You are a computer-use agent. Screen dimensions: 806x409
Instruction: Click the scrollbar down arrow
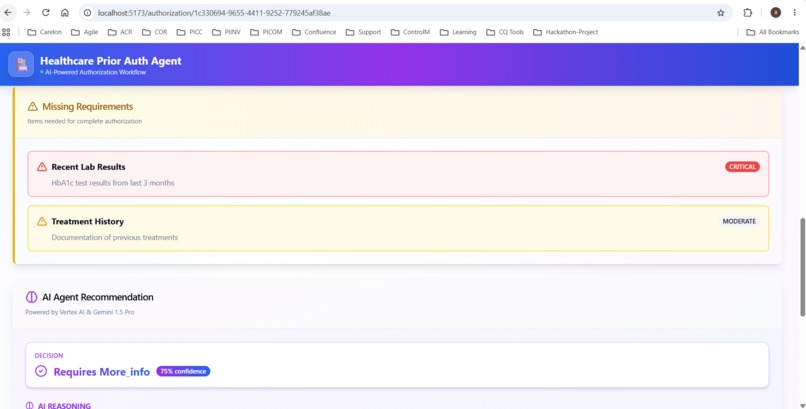click(802, 405)
